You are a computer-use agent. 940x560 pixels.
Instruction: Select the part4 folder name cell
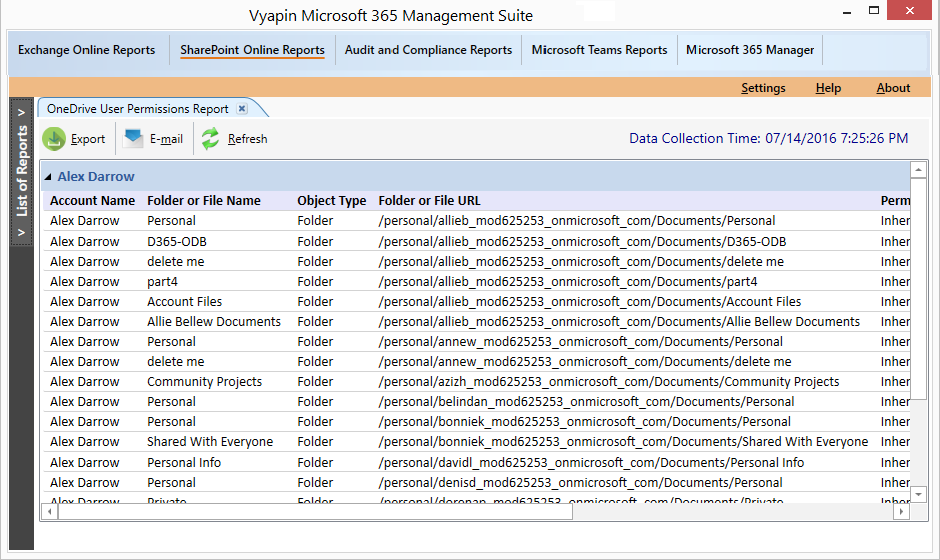click(162, 282)
